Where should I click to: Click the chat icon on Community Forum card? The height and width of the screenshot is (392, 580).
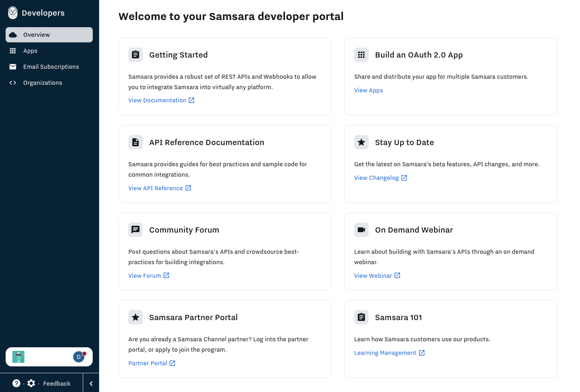click(x=136, y=230)
